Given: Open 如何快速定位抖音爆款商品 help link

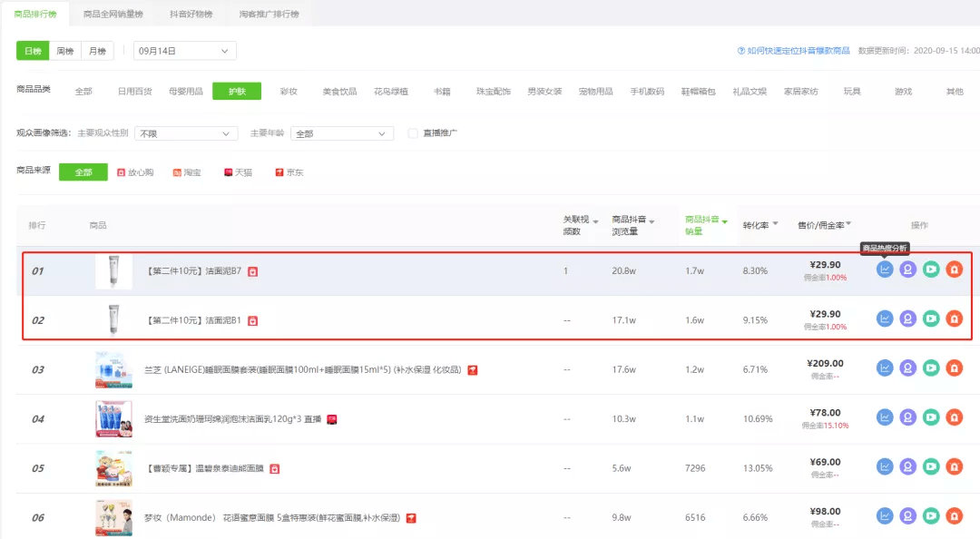Looking at the screenshot, I should click(794, 51).
